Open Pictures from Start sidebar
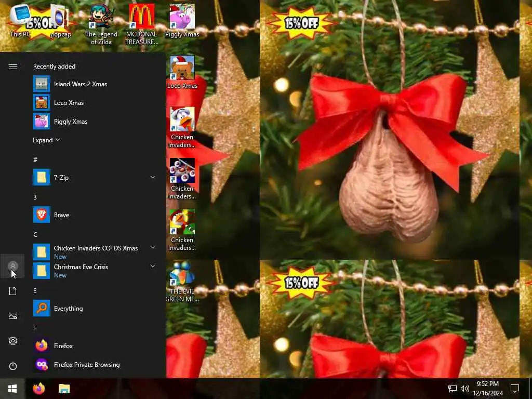This screenshot has height=399, width=532. pyautogui.click(x=13, y=316)
